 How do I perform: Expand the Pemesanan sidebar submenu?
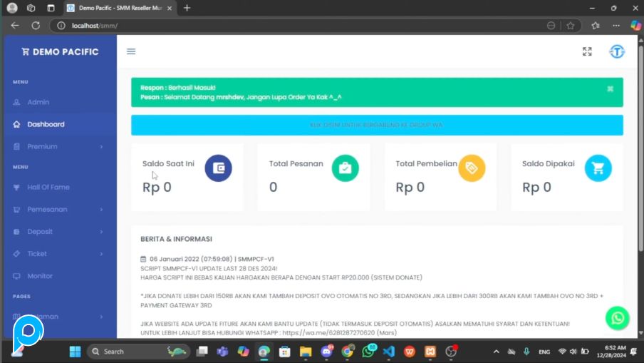click(58, 210)
